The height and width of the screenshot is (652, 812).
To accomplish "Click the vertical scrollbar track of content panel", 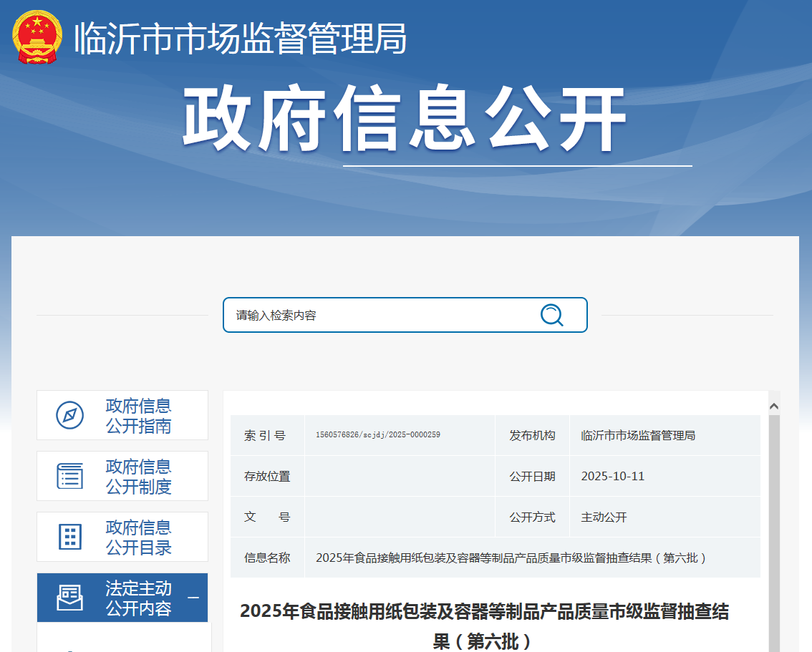I will pos(774,530).
